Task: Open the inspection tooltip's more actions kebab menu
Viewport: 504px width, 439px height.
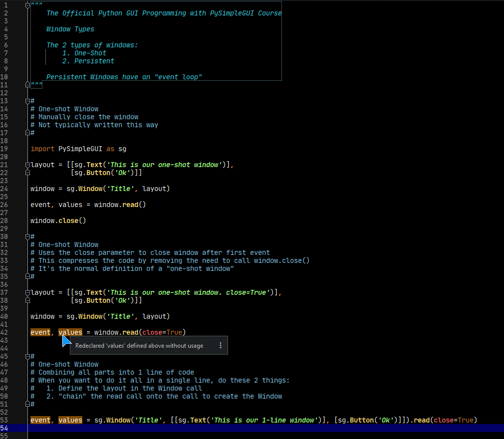Action: 220,345
